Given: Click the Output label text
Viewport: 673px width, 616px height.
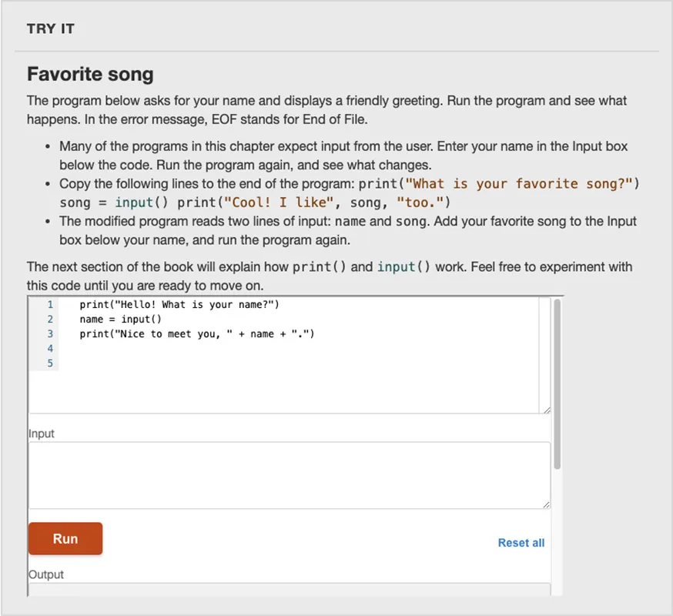Looking at the screenshot, I should click(45, 574).
